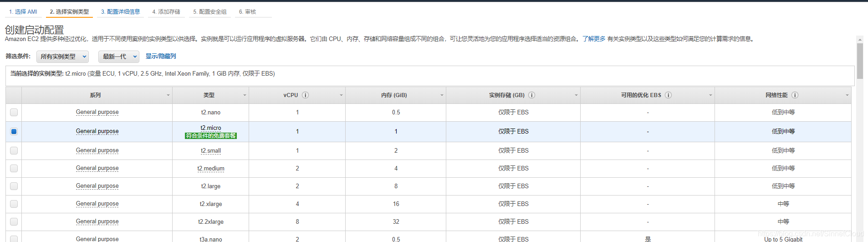The width and height of the screenshot is (868, 242).
Task: Select the t3a.nano instance checkbox
Action: coord(14,238)
